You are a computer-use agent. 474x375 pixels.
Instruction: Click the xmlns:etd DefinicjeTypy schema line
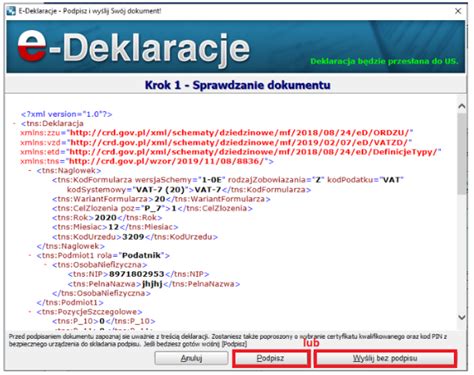coord(231,152)
